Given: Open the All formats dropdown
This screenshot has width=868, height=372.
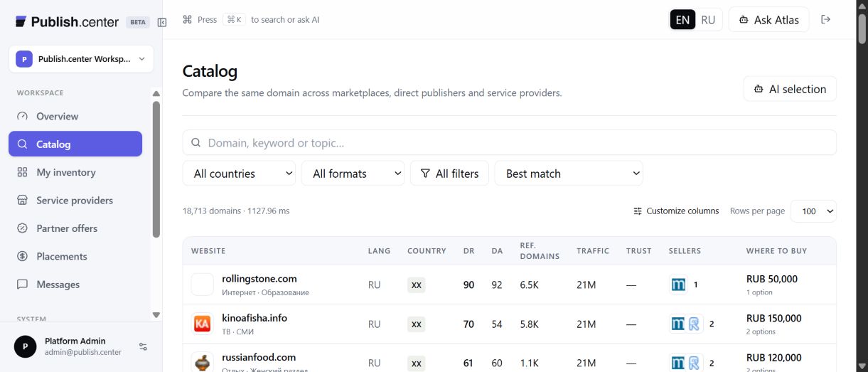Looking at the screenshot, I should point(353,174).
